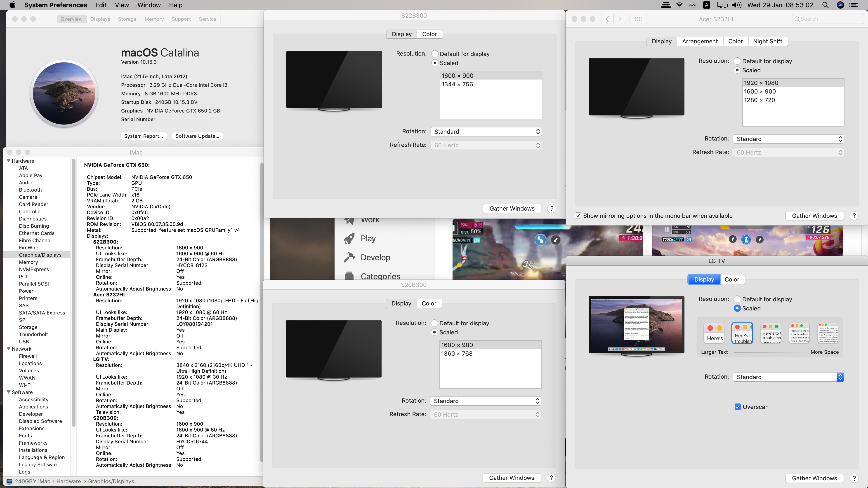868x488 pixels.
Task: Toggle the Overscan checkbox
Action: [x=738, y=407]
